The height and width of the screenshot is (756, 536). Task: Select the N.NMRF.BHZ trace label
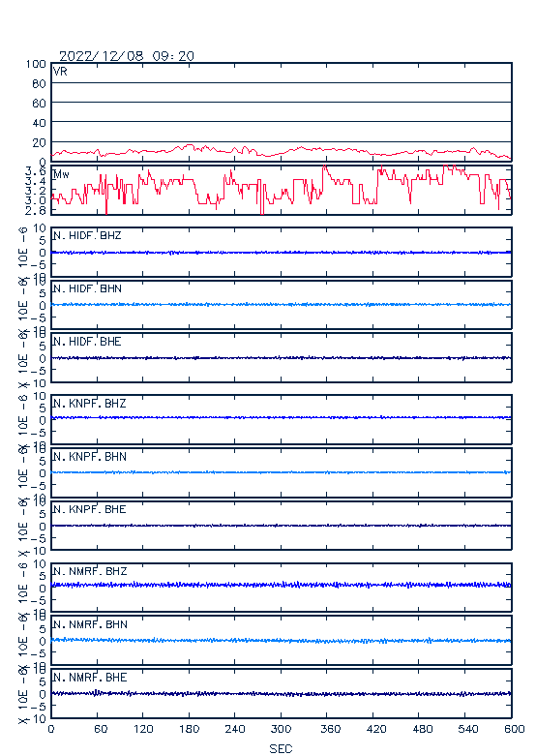click(90, 571)
